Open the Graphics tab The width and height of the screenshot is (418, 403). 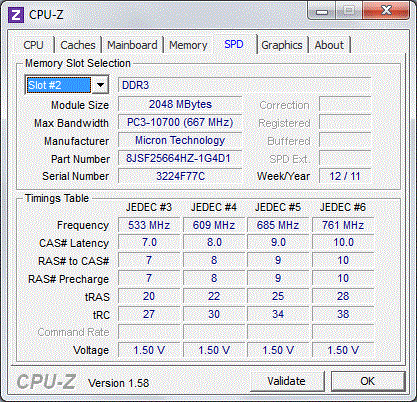click(x=282, y=45)
